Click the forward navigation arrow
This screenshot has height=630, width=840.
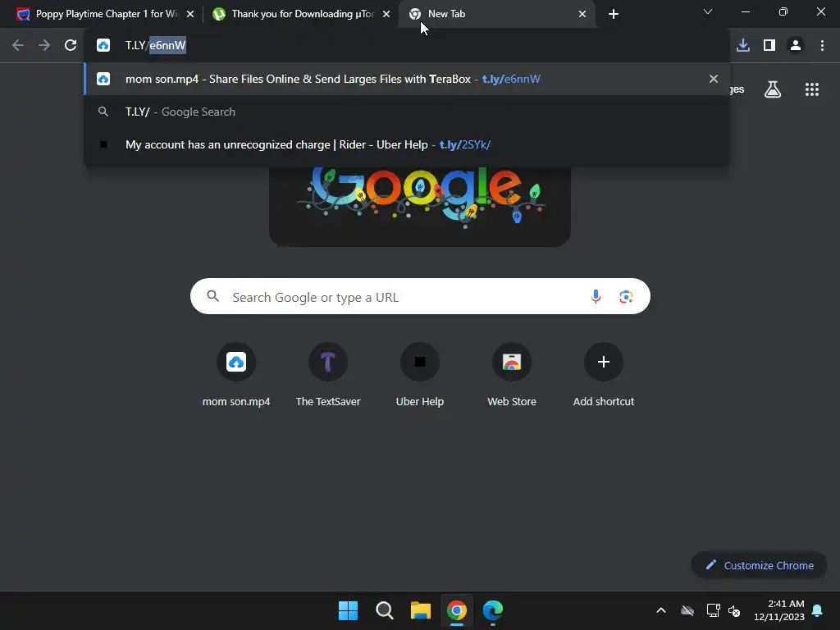pyautogui.click(x=44, y=46)
